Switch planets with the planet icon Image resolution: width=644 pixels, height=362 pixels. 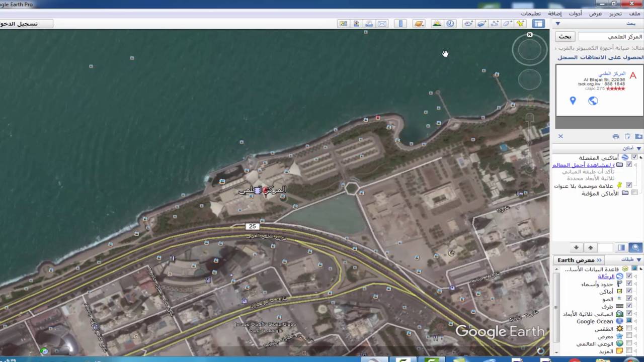(419, 24)
